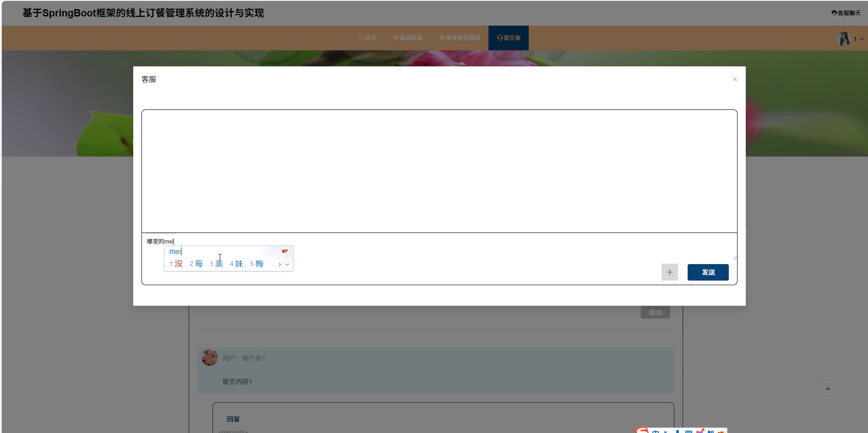Viewport: 868px width, 433px height.
Task: Click inside the chat message history area
Action: (439, 171)
